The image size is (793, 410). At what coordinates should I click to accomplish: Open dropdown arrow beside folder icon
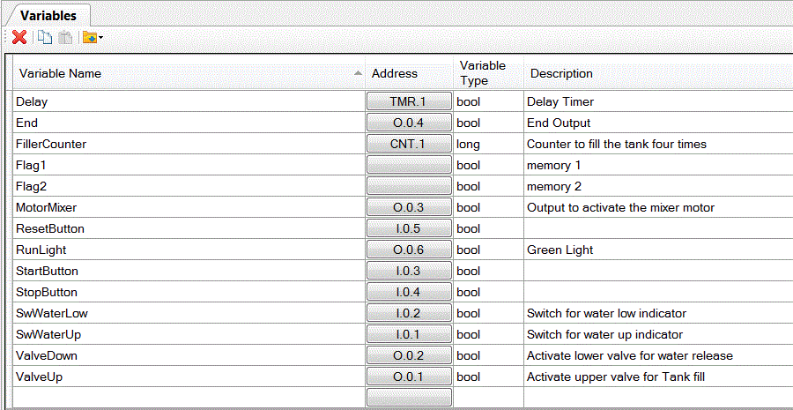[x=101, y=38]
